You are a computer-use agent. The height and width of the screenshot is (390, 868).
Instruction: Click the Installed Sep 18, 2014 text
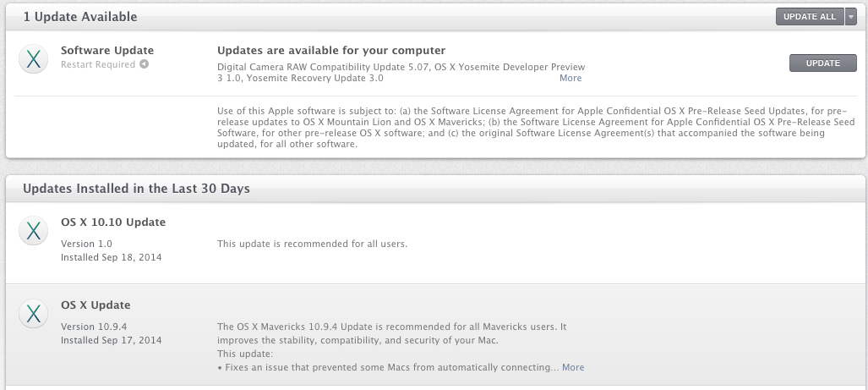pyautogui.click(x=112, y=257)
